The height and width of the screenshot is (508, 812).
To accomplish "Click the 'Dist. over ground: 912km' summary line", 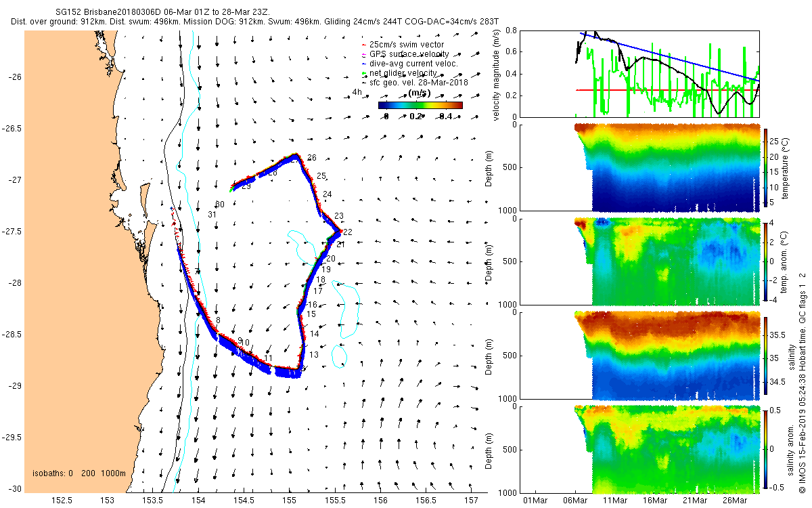I will pos(255,22).
